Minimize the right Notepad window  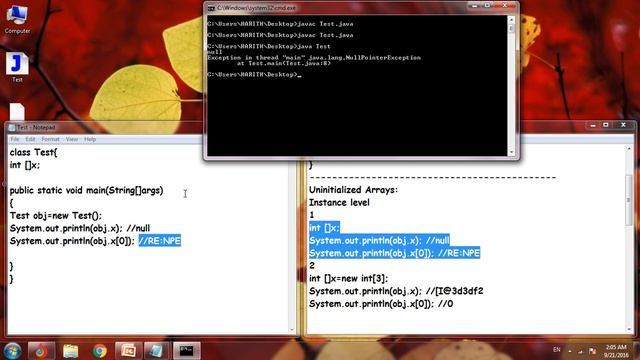pyautogui.click(x=593, y=125)
